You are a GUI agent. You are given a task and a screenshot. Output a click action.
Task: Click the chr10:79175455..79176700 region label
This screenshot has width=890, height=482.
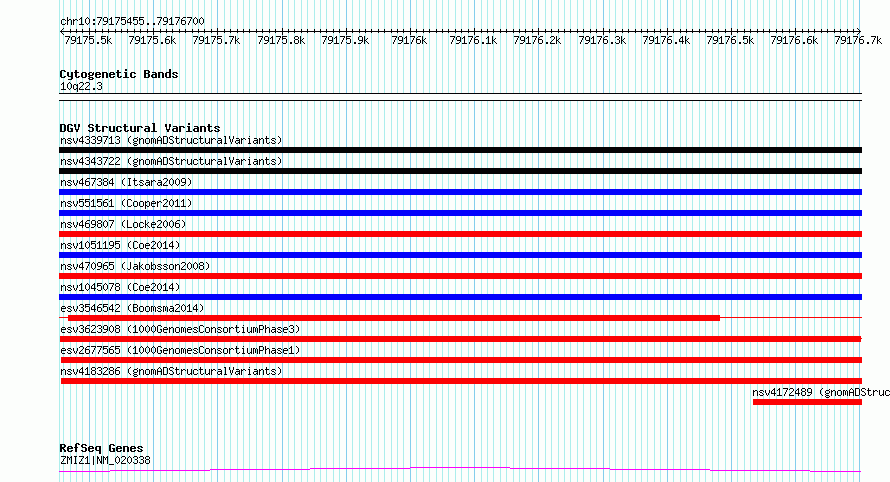[x=132, y=21]
